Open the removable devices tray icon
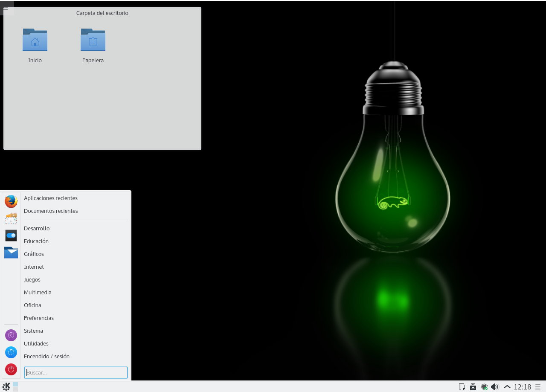Image resolution: width=546 pixels, height=392 pixels. coord(473,387)
